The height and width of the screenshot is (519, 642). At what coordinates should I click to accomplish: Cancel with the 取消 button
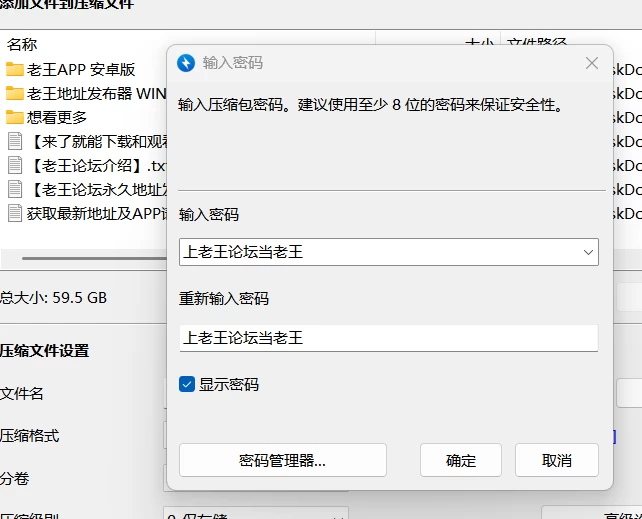557,460
